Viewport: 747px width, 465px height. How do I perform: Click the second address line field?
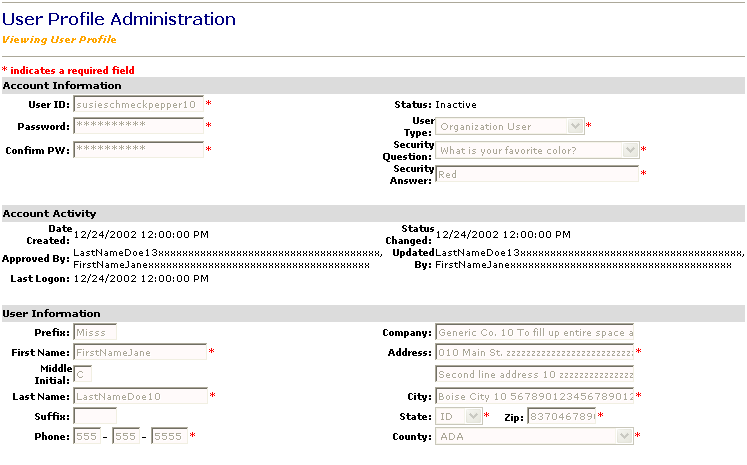click(534, 374)
